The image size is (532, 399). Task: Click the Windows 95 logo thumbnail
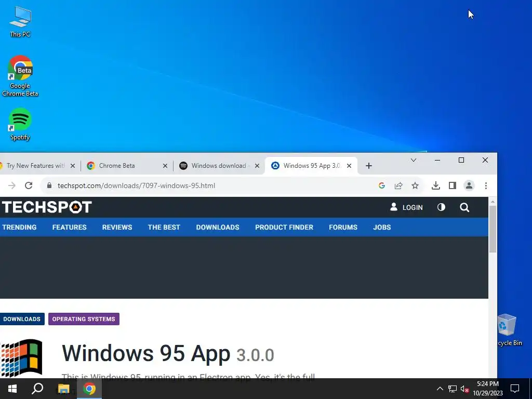(21, 358)
